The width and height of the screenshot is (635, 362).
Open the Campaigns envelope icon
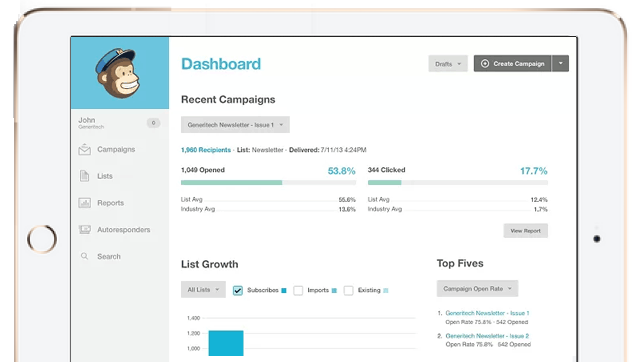[x=84, y=149]
